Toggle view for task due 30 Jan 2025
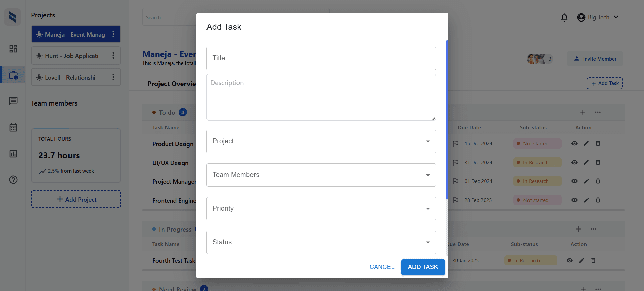 click(x=570, y=261)
